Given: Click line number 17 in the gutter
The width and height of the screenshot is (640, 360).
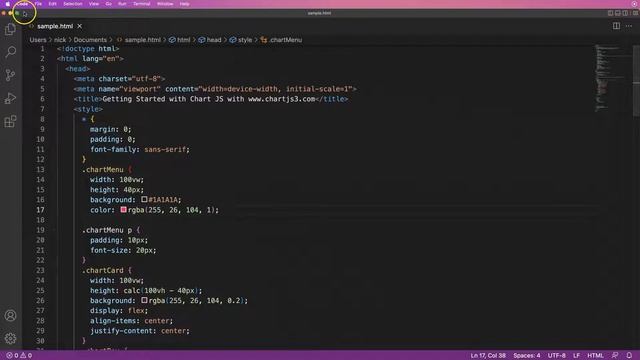Looking at the screenshot, I should 40,210.
